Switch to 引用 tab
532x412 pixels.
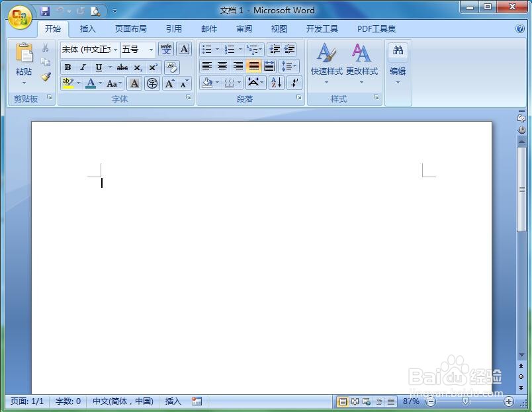click(x=174, y=29)
